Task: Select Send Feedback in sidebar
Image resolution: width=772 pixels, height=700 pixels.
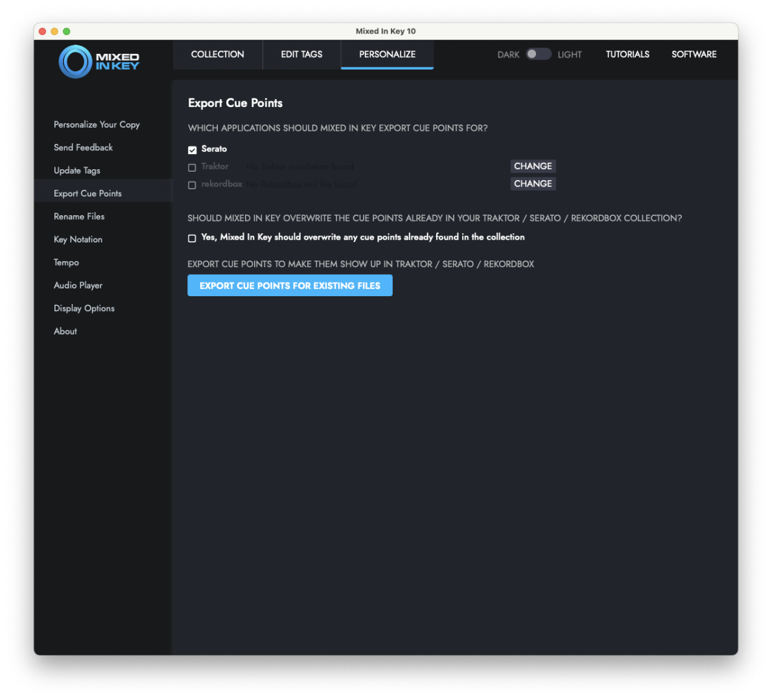Action: coord(83,148)
